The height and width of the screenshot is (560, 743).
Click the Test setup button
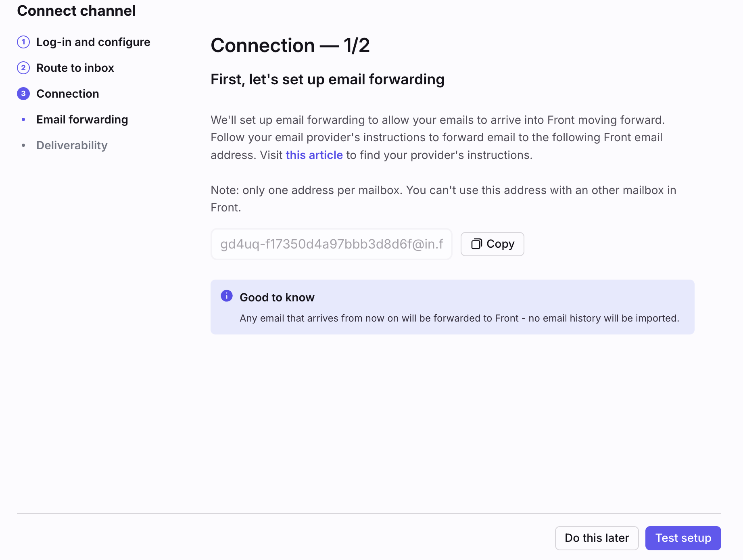tap(683, 538)
